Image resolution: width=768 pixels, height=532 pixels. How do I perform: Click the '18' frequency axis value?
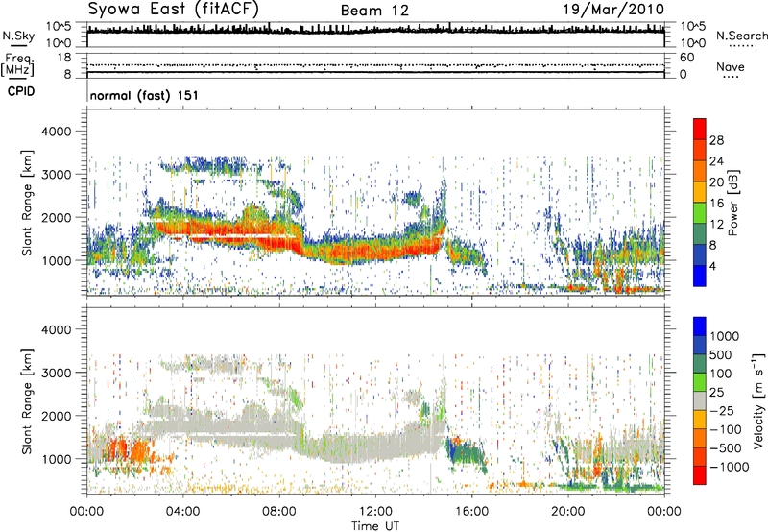(x=64, y=58)
